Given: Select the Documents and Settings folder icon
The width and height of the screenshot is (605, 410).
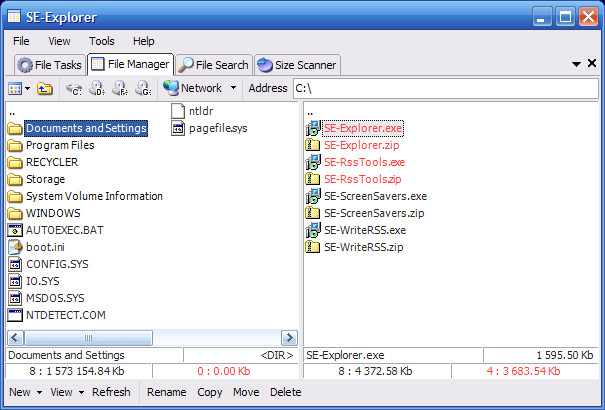Looking at the screenshot, I should coord(15,128).
